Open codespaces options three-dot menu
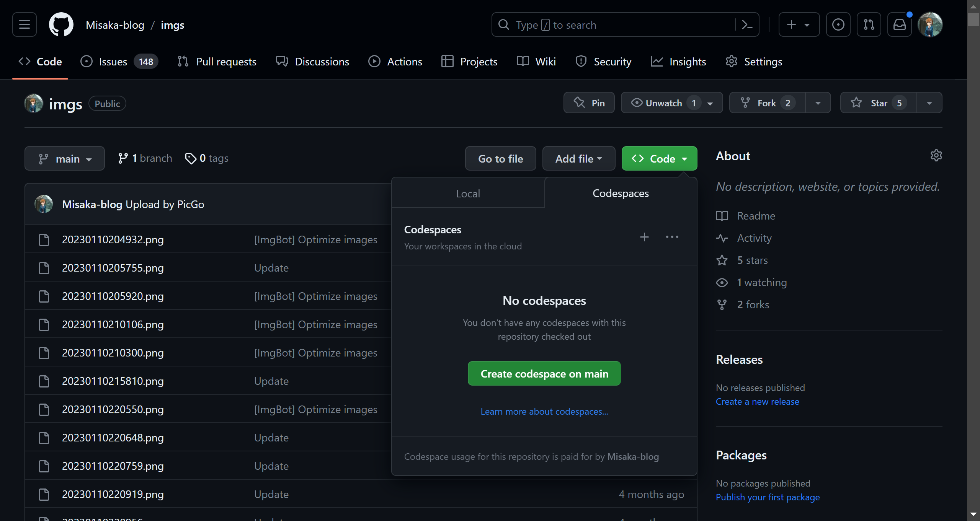This screenshot has width=980, height=521. coord(672,237)
